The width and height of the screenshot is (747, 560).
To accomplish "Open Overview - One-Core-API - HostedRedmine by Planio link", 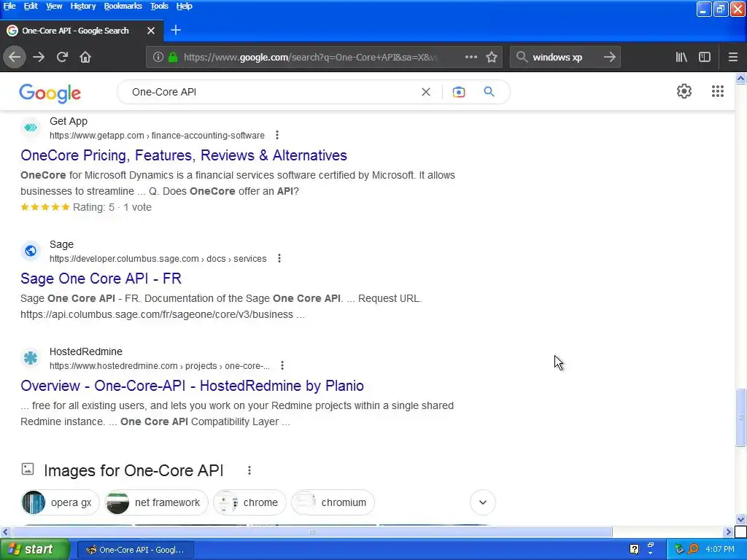I will tap(192, 386).
